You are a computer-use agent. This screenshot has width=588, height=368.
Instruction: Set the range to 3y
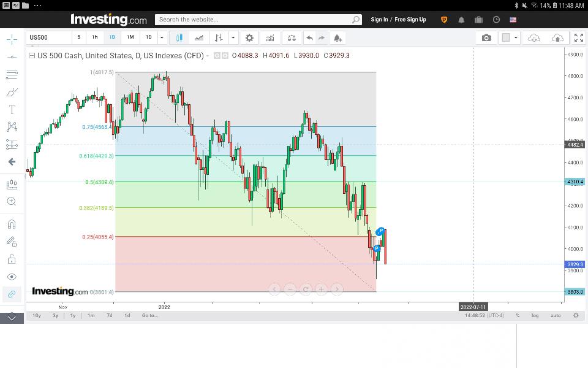point(56,315)
